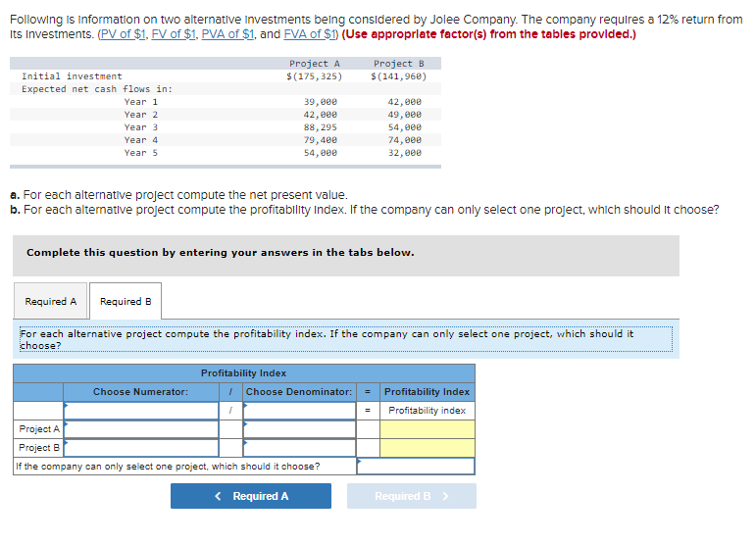
Task: Select Project A denominator input cell
Action: [299, 429]
